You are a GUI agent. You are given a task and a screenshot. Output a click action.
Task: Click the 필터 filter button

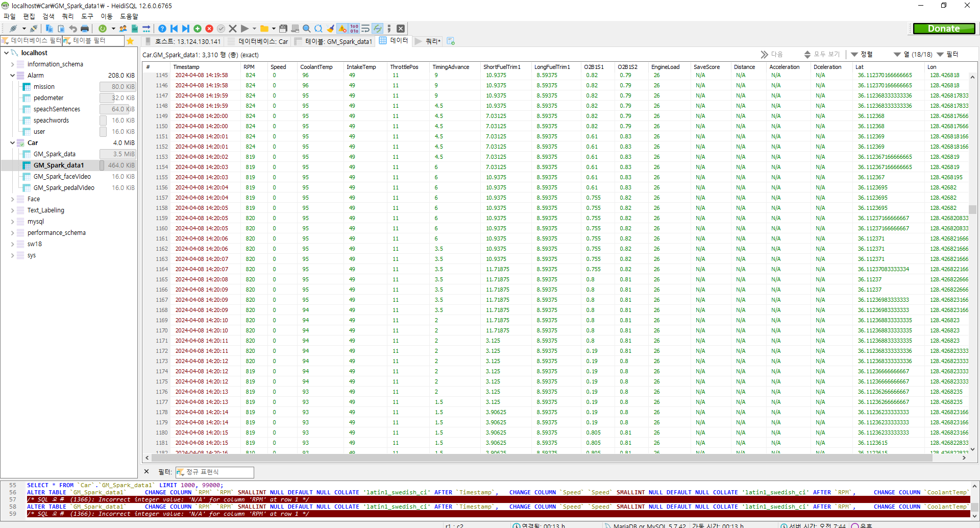(x=948, y=54)
